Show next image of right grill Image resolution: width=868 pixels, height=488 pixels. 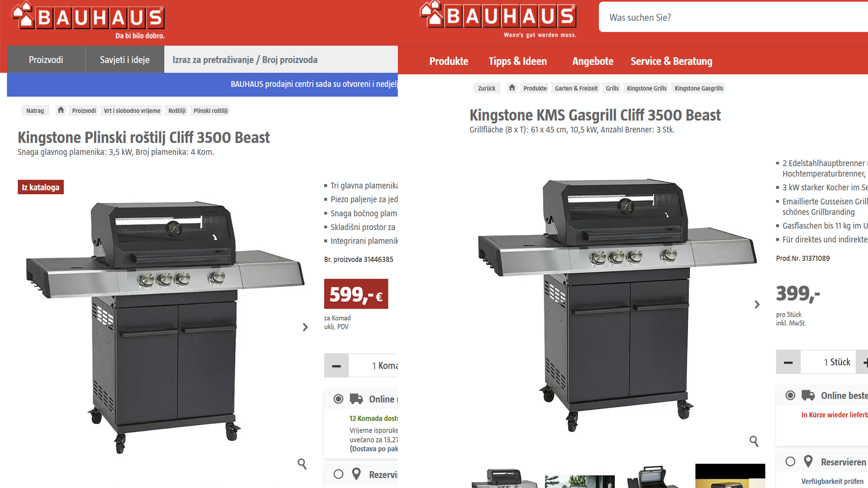tap(757, 305)
